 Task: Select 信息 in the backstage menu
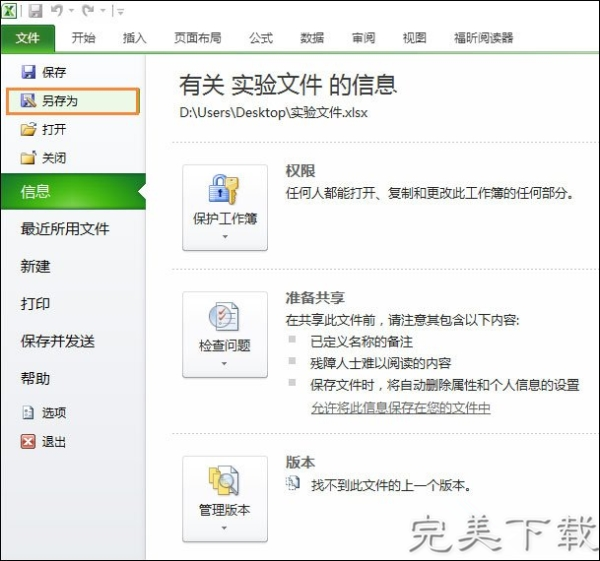click(x=73, y=191)
